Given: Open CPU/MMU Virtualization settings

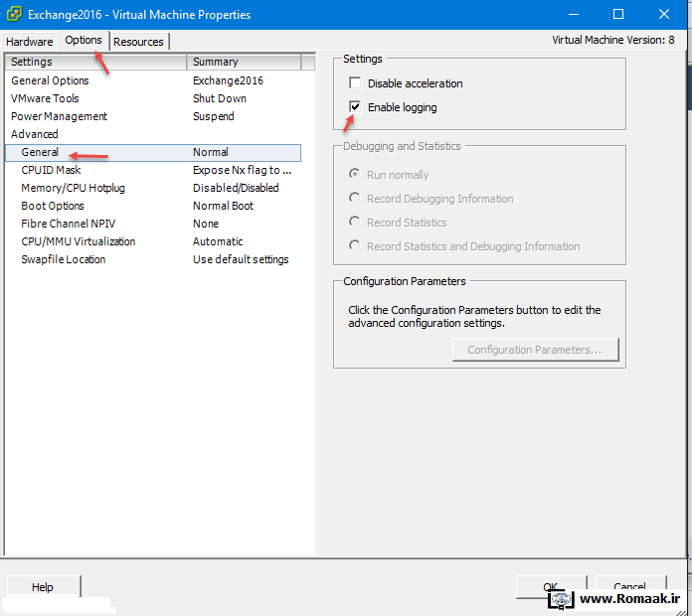Looking at the screenshot, I should tap(153, 241).
